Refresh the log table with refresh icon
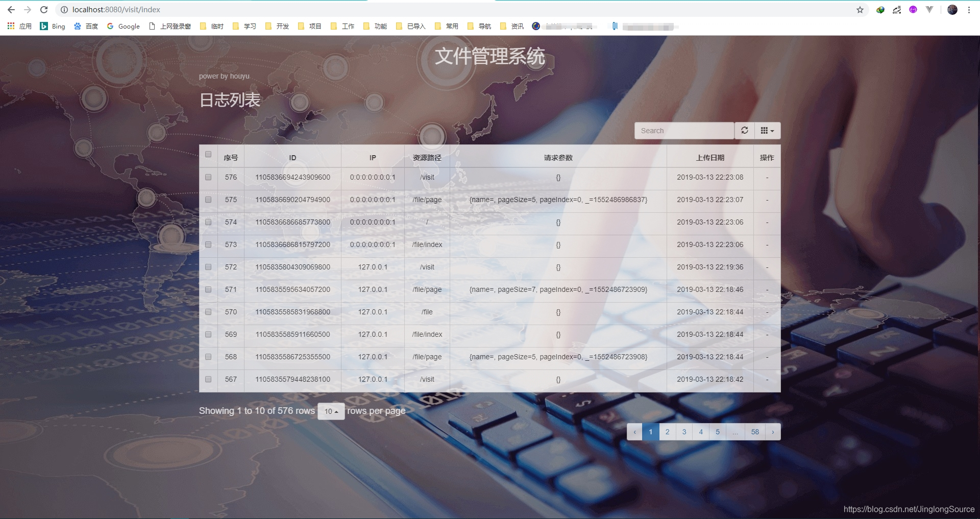This screenshot has width=980, height=519. (x=745, y=131)
